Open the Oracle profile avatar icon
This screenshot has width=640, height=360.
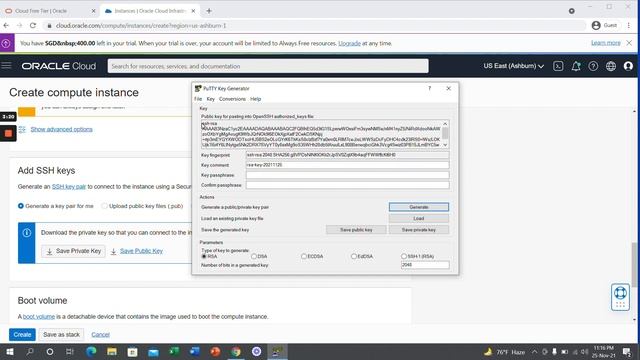tap(628, 66)
